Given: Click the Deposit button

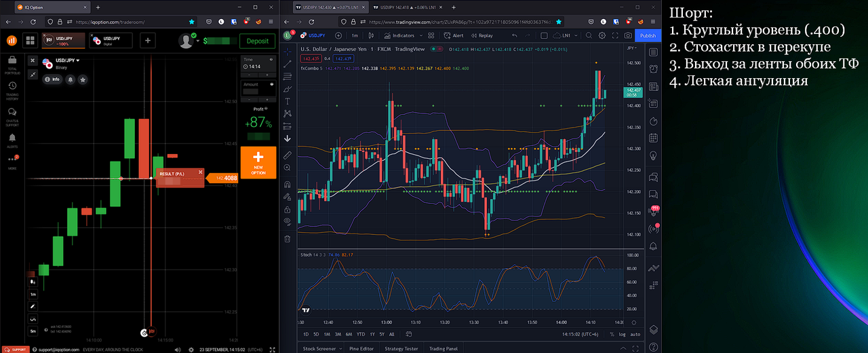Looking at the screenshot, I should (x=257, y=41).
